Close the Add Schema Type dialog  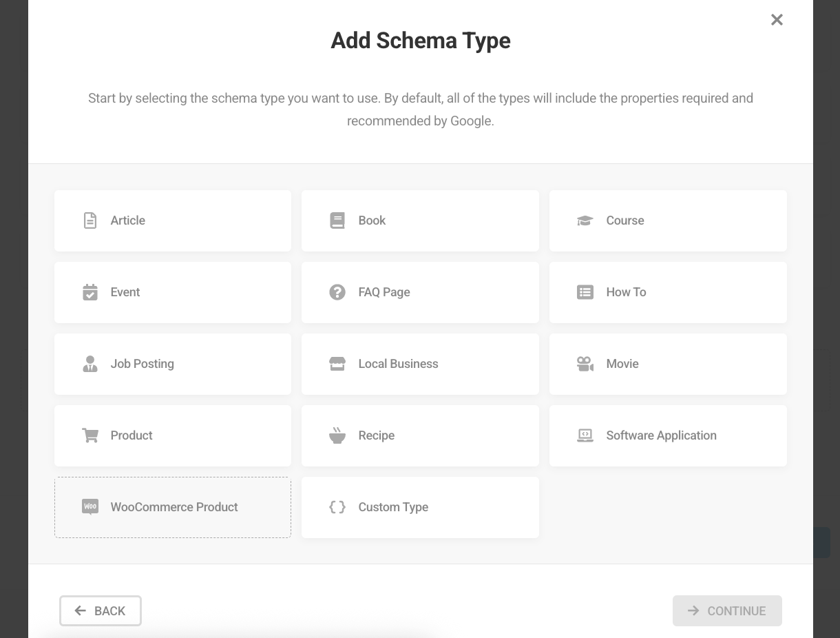[777, 20]
